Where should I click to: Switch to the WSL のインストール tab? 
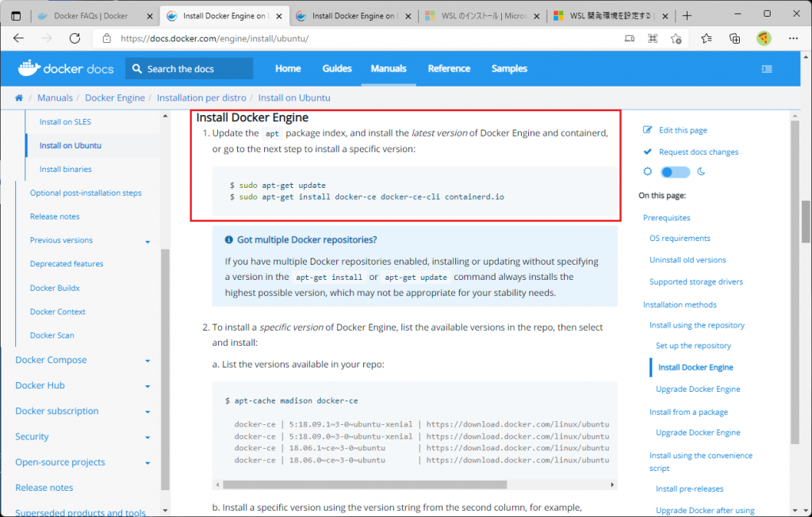pos(484,16)
